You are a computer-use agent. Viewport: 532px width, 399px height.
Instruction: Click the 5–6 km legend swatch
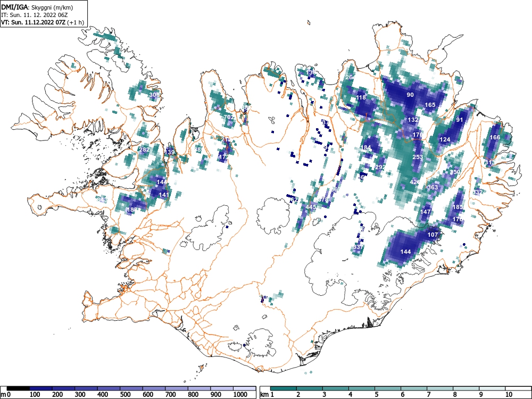click(x=388, y=388)
